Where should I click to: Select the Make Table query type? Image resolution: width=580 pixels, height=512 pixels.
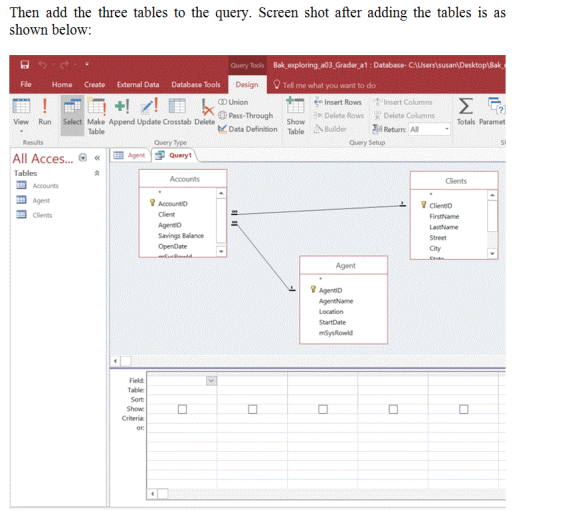click(96, 116)
